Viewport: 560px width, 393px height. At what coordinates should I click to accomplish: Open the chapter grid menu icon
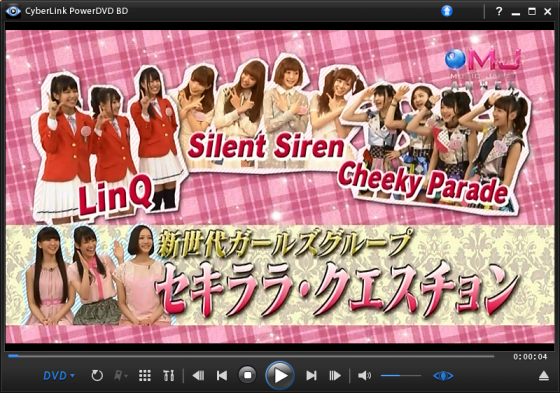pyautogui.click(x=145, y=375)
